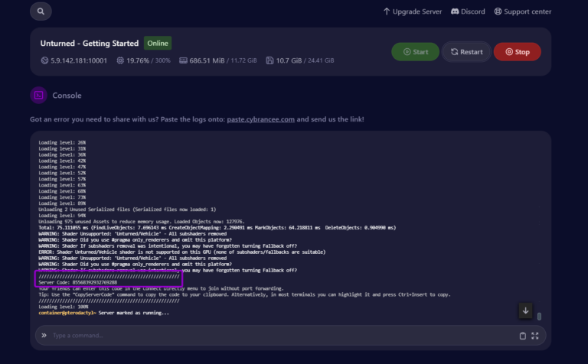588x364 pixels.
Task: Click the Console section heading
Action: tap(67, 96)
